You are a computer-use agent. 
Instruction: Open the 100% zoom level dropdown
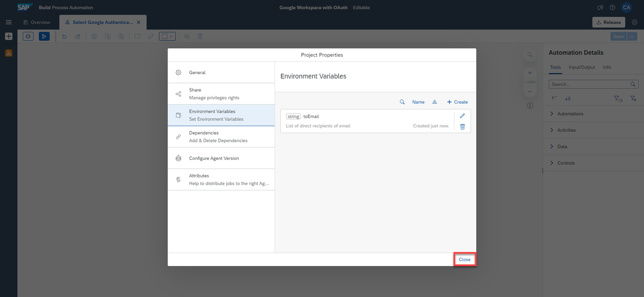(530, 82)
